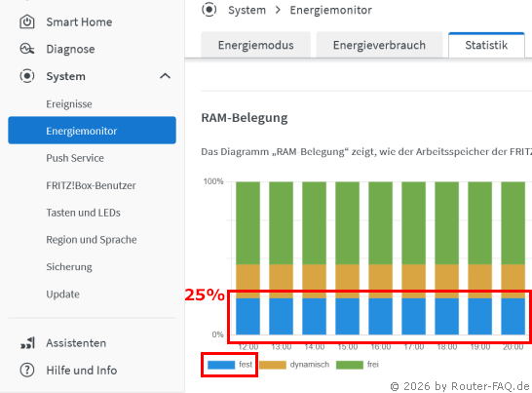The height and width of the screenshot is (393, 532).
Task: Open Update submenu entry
Action: tap(62, 295)
